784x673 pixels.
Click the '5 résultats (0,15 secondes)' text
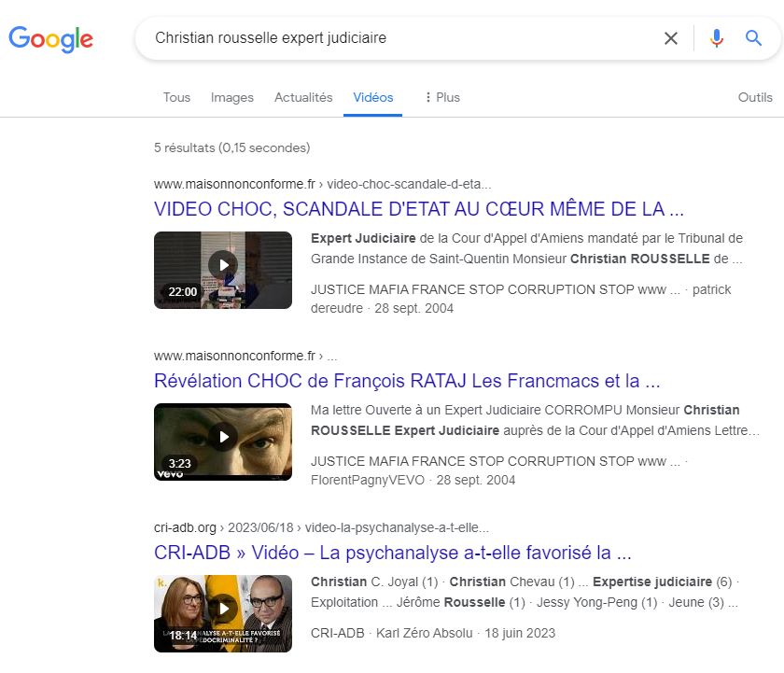pyautogui.click(x=232, y=148)
